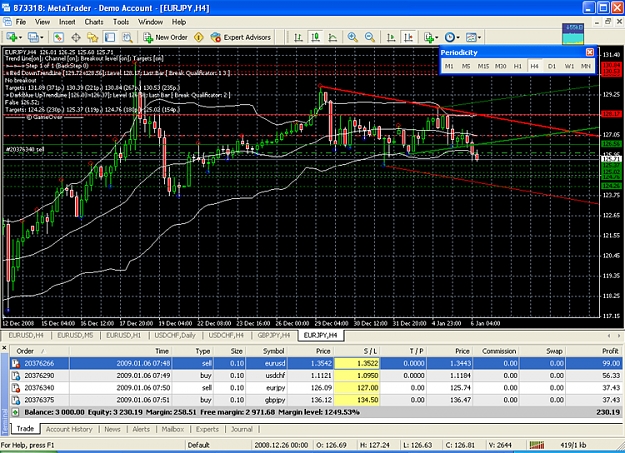This screenshot has width=625, height=453.
Task: Toggle the Expert Advisors button
Action: coord(241,37)
